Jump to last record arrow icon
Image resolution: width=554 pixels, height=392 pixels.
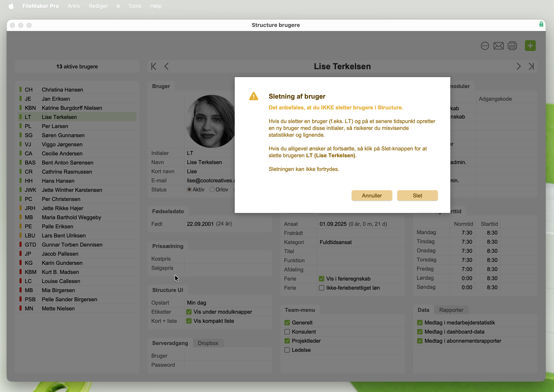tap(531, 66)
